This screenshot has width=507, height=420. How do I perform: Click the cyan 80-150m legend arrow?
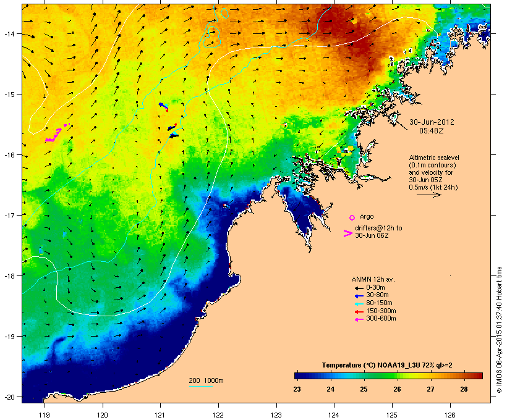tap(359, 304)
